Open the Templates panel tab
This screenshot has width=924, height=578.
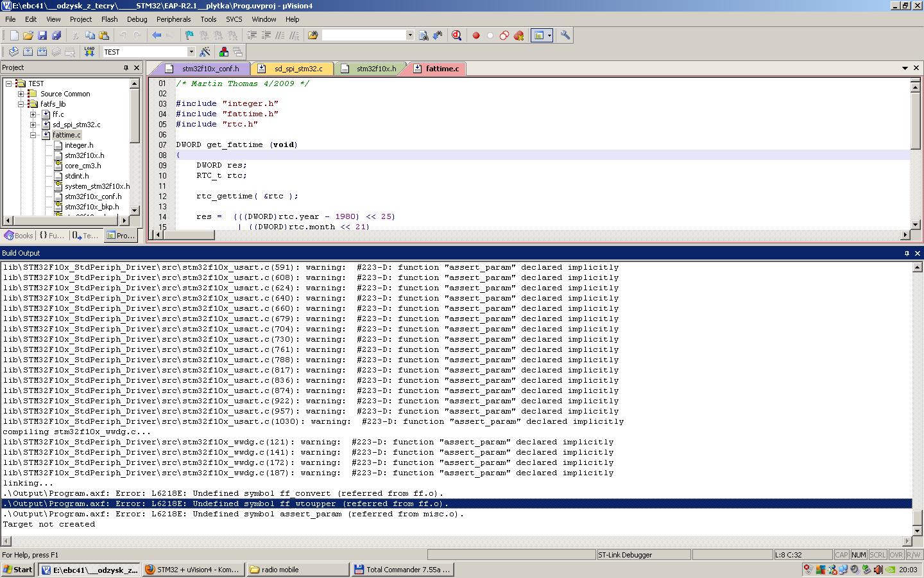pyautogui.click(x=85, y=236)
